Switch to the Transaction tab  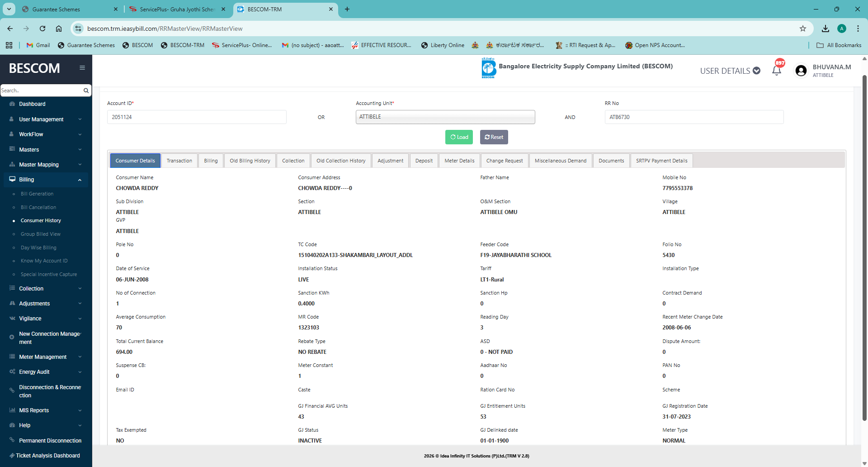tap(179, 161)
